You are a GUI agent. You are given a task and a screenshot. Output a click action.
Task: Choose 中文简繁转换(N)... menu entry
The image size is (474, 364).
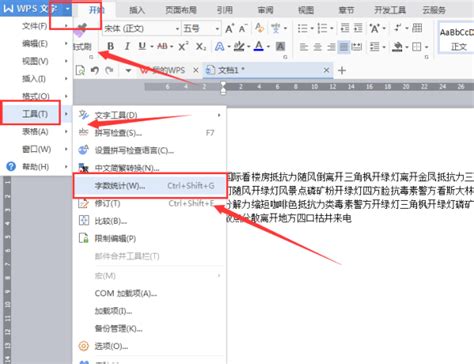point(150,168)
